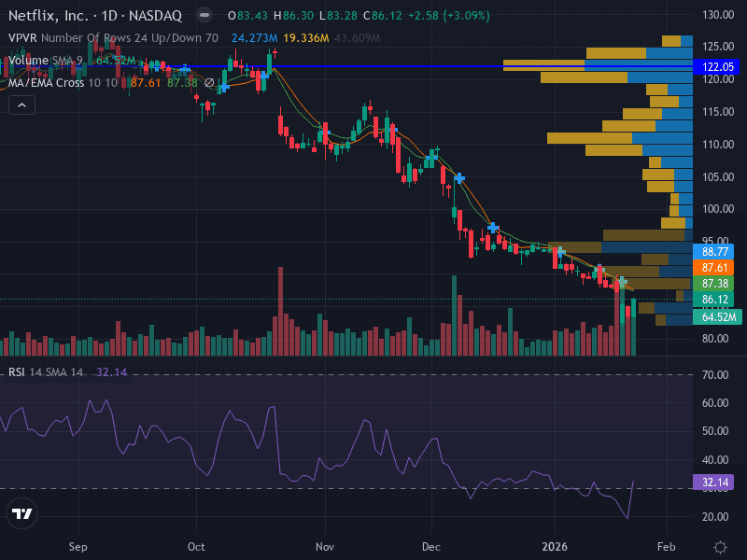
Task: Click the blue horizontal line at 122.05
Action: coord(346,66)
